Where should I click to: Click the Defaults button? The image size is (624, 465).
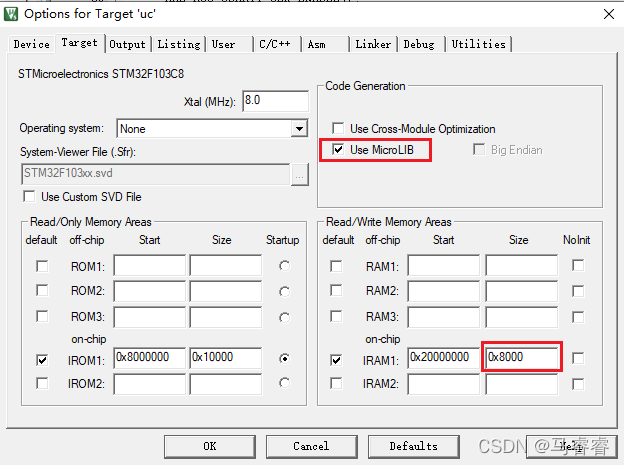413,446
